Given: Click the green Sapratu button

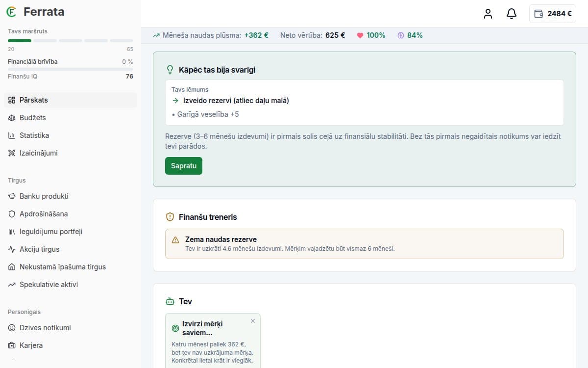Looking at the screenshot, I should pos(184,166).
